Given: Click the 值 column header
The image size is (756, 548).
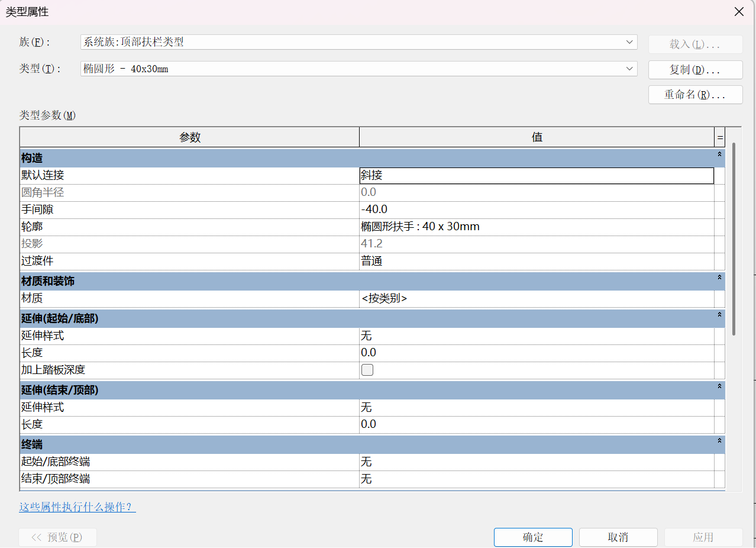Looking at the screenshot, I should [537, 137].
